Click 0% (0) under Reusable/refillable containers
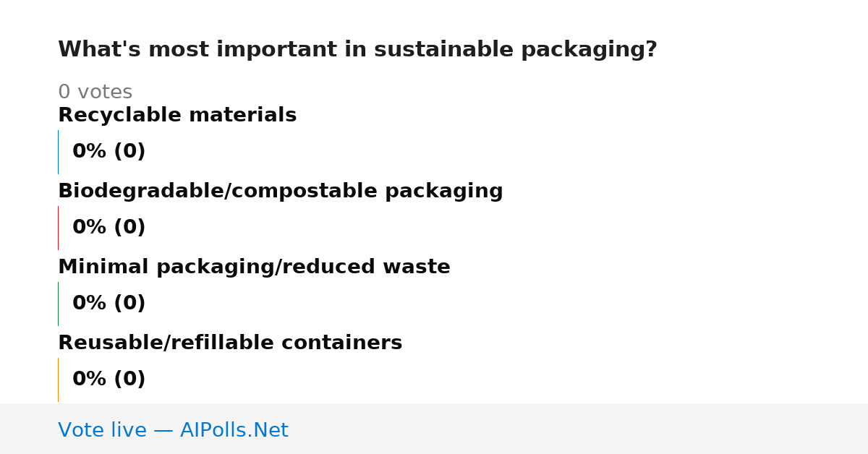This screenshot has width=868, height=454. point(109,380)
